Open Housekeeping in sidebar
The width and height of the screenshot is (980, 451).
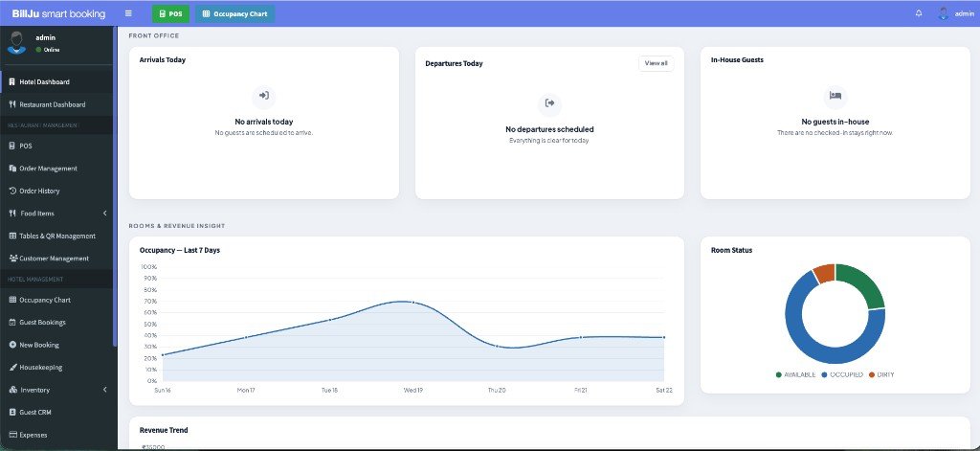[56, 367]
